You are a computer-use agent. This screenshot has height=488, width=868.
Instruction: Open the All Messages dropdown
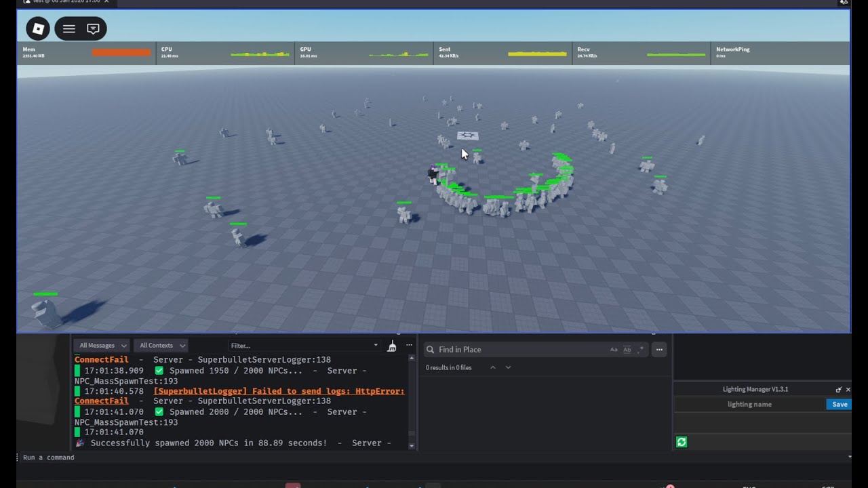coord(102,346)
